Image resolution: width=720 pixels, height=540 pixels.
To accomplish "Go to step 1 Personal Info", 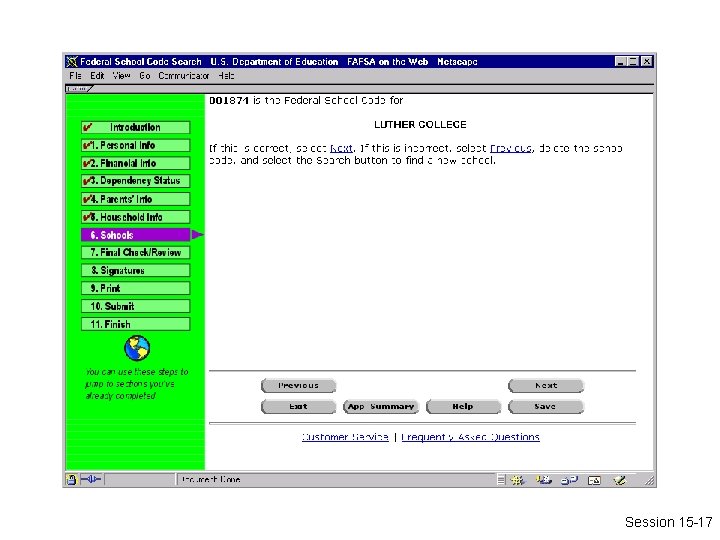I will (x=135, y=145).
